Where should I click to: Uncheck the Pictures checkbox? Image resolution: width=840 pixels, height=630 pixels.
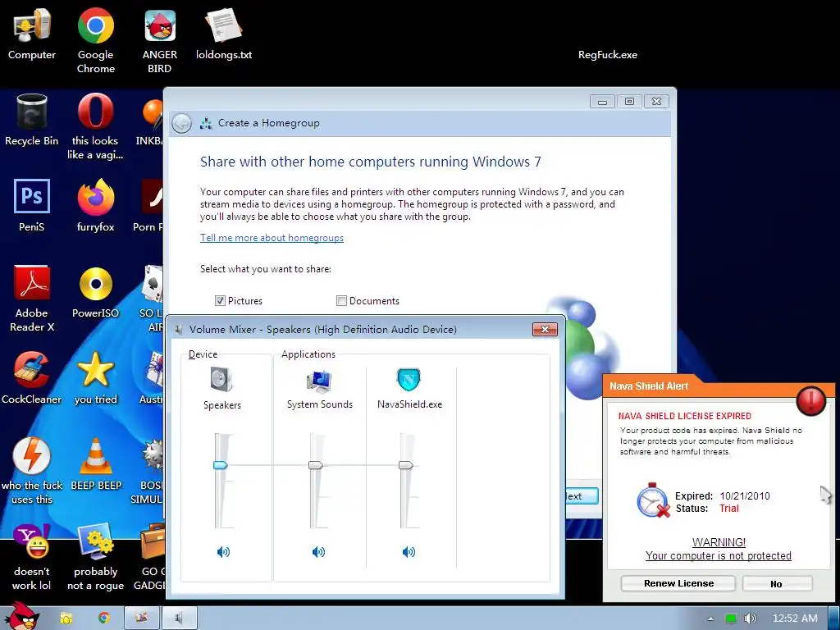(x=220, y=300)
